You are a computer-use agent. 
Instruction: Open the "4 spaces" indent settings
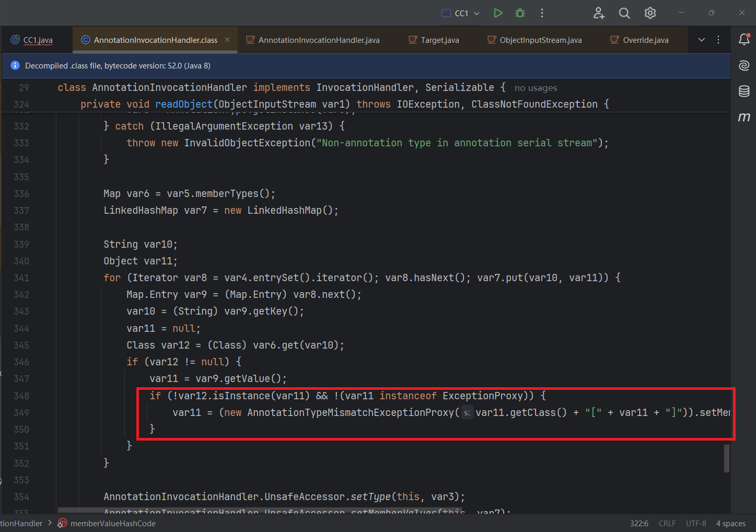[x=730, y=523]
